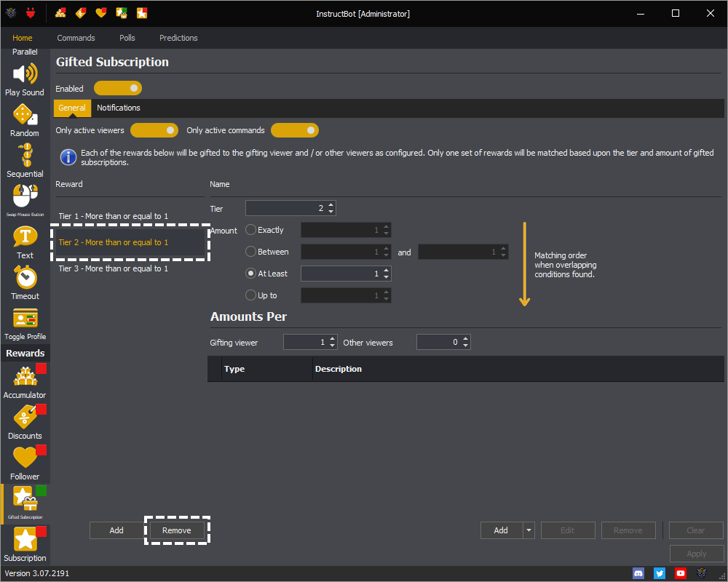Viewport: 728px width, 582px height.
Task: Decrease the At Least amount stepper
Action: point(387,277)
